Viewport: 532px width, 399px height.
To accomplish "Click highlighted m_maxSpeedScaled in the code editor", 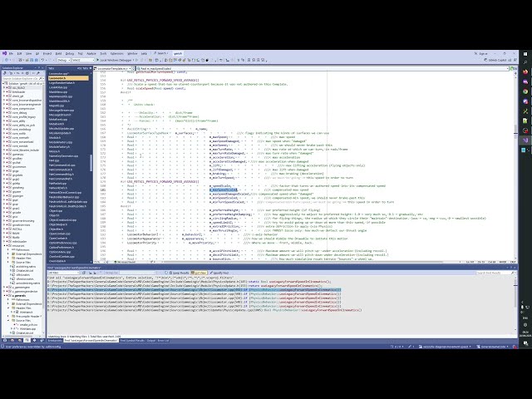I will (x=224, y=190).
